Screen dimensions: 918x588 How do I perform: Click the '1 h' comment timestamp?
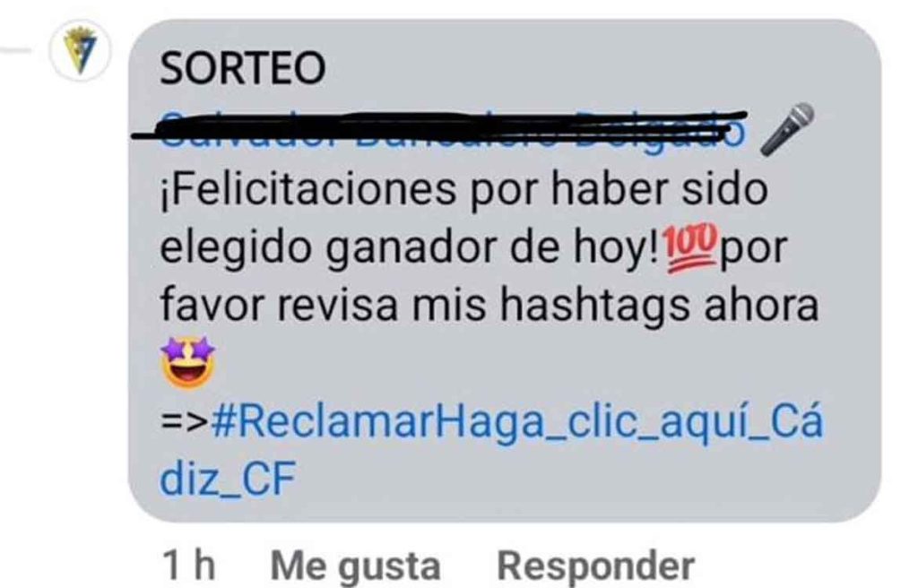click(x=188, y=566)
